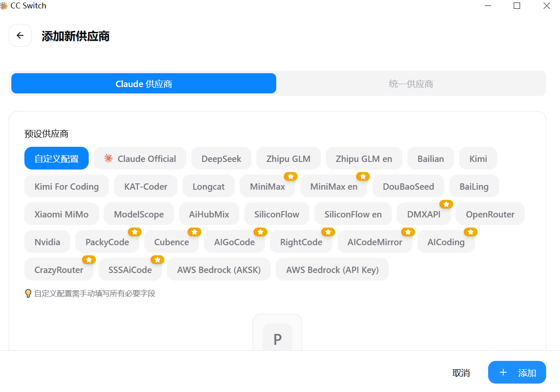
Task: Close the CC Switch window
Action: pos(547,6)
